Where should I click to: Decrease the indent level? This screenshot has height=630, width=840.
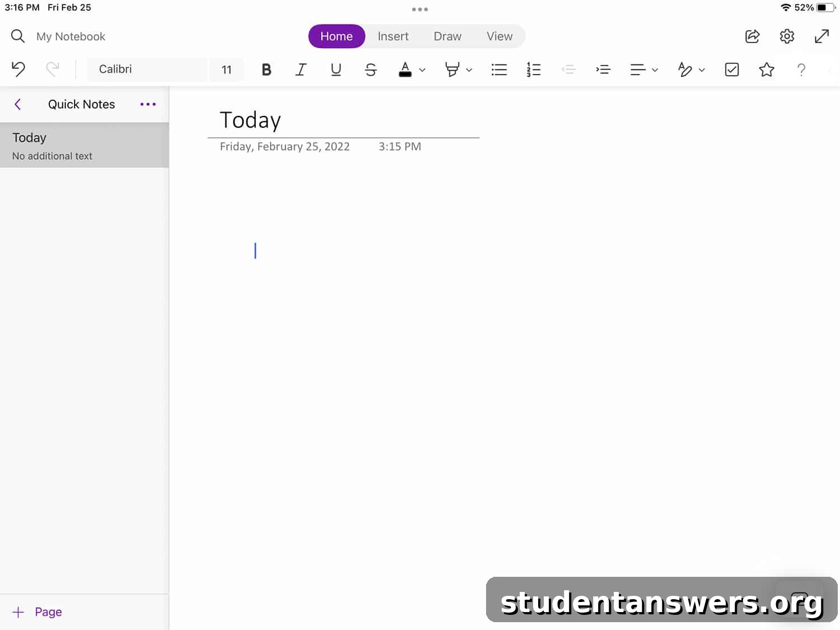tap(568, 69)
